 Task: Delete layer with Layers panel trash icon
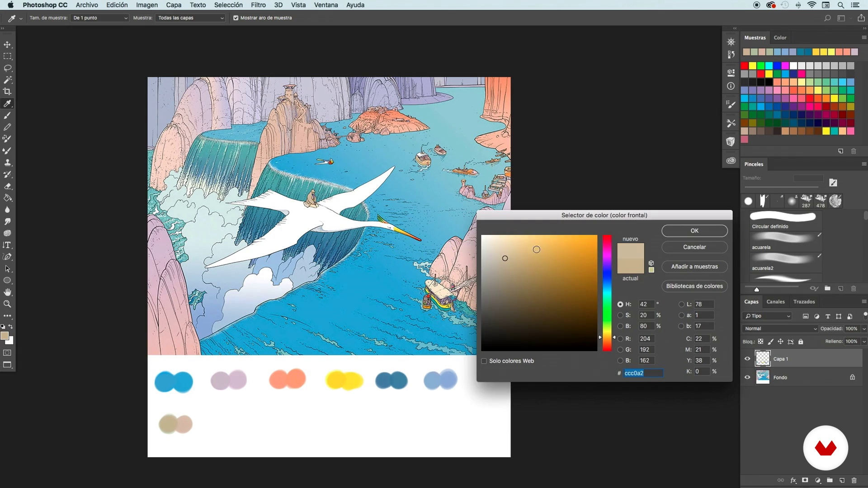pyautogui.click(x=854, y=480)
